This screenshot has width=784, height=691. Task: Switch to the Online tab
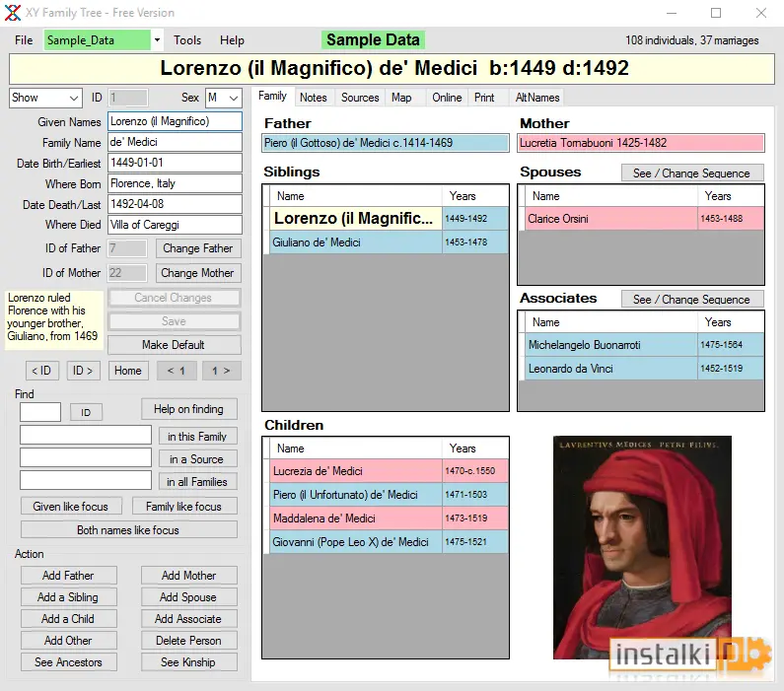click(x=447, y=98)
